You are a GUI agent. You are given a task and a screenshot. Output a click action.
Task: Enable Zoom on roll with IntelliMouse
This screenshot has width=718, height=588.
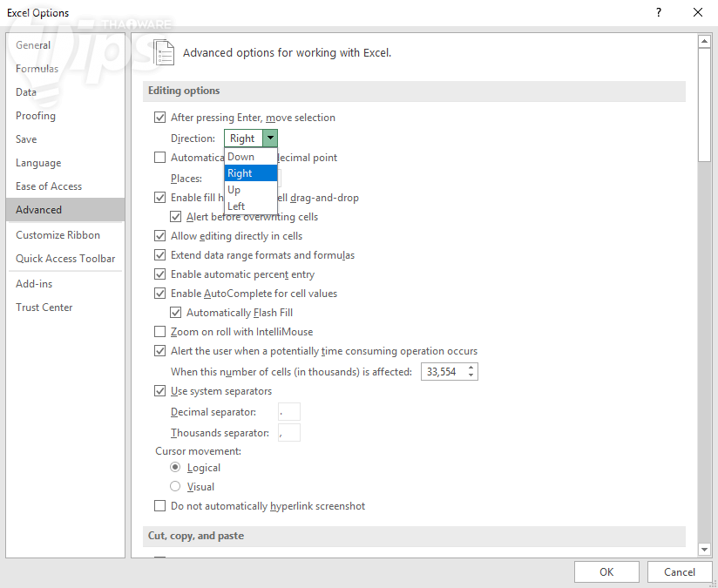pyautogui.click(x=159, y=332)
